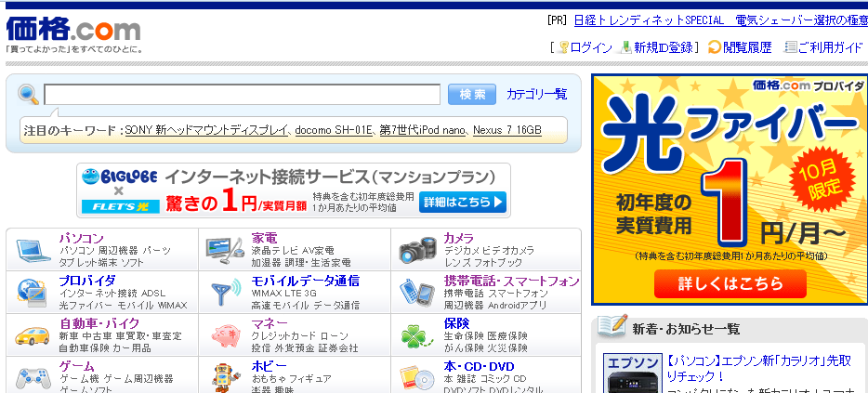
Task: Open the カテゴリ一覧 link
Action: (x=536, y=95)
